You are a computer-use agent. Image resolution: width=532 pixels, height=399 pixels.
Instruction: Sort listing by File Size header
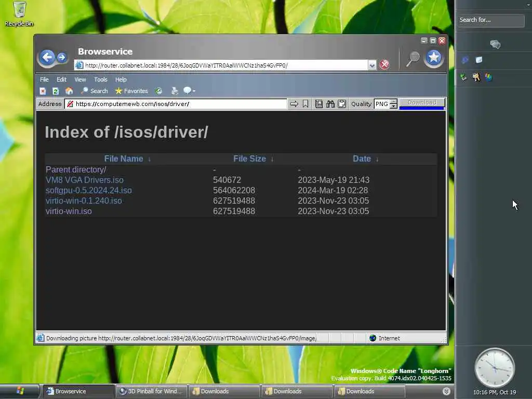[x=249, y=159]
